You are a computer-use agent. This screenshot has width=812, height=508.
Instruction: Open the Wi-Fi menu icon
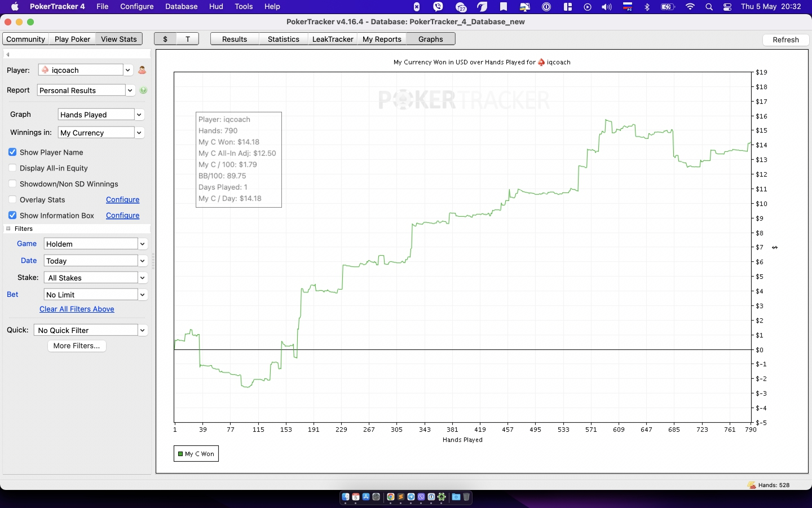690,7
